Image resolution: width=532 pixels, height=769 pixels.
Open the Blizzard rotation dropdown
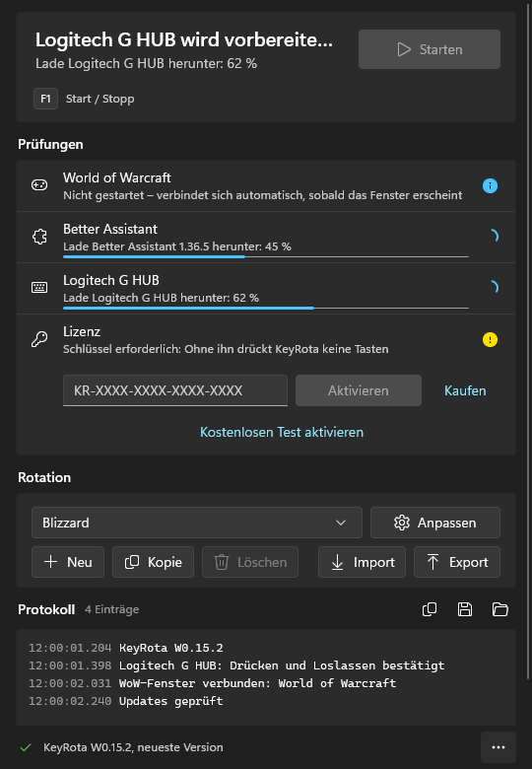(x=197, y=523)
